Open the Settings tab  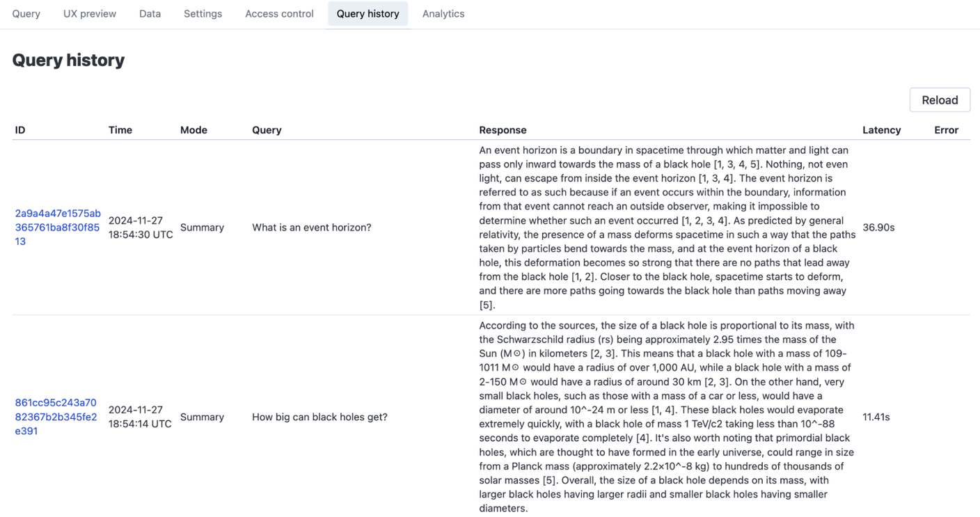pos(203,14)
